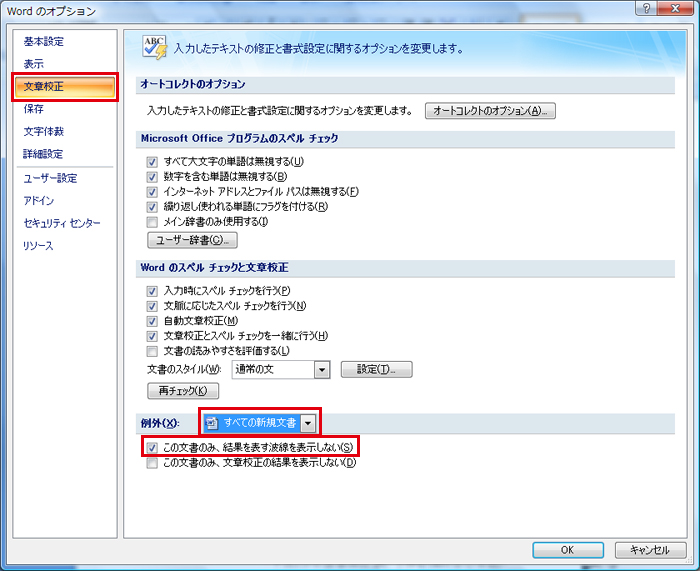
Task: Open the 文章校正 category
Action: 44,87
